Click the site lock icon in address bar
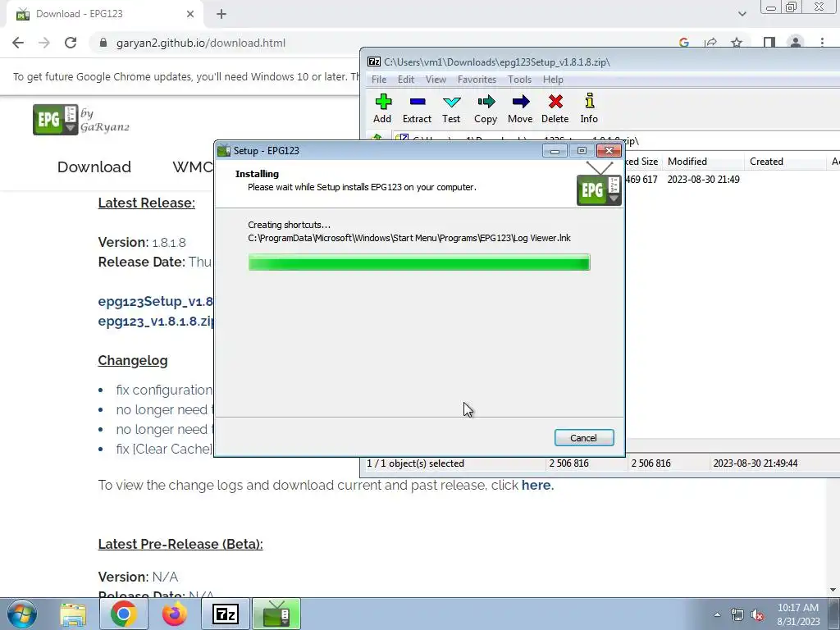Image resolution: width=840 pixels, height=630 pixels. point(103,43)
